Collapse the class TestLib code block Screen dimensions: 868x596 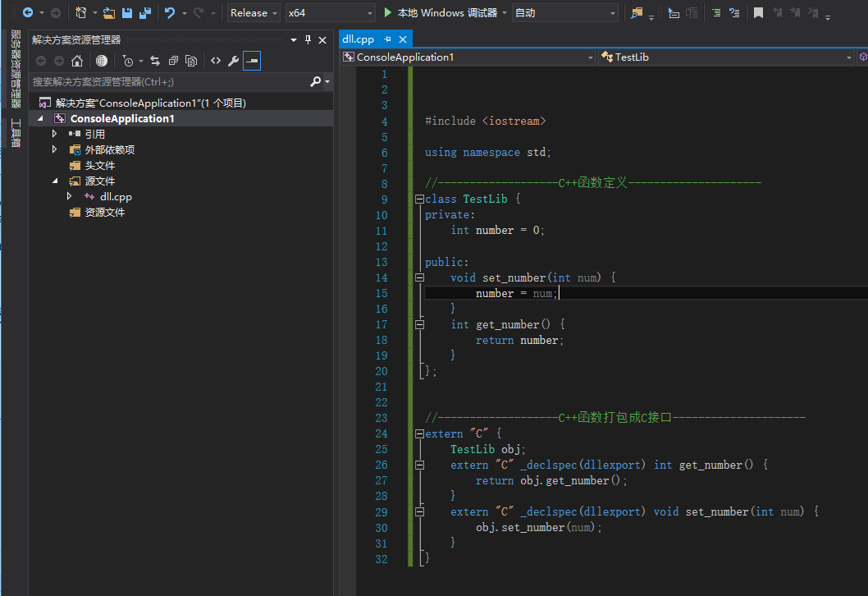tap(419, 199)
